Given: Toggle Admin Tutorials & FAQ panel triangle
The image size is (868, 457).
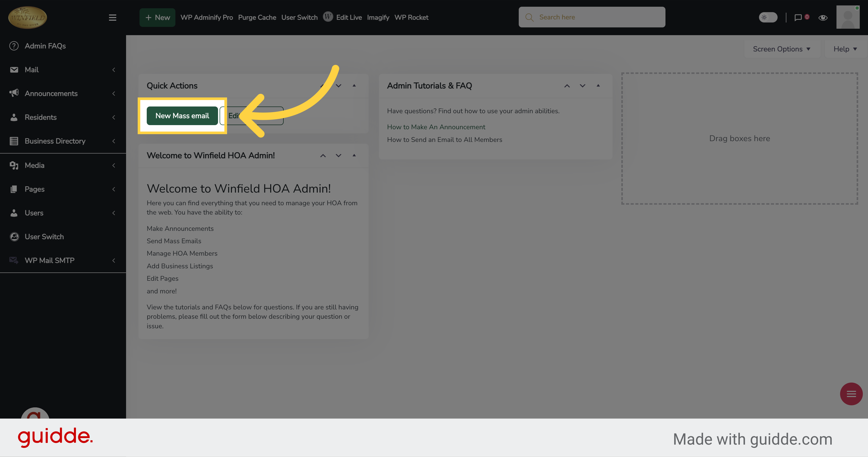Looking at the screenshot, I should (598, 86).
